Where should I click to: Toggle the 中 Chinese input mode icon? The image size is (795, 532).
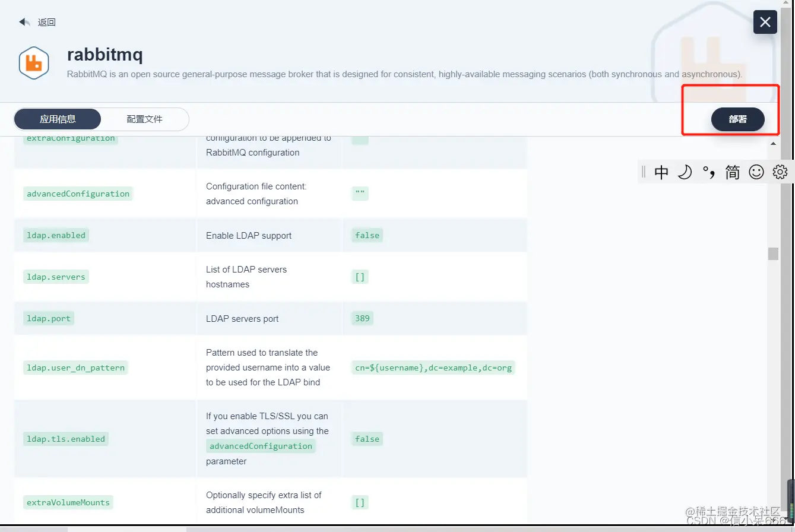661,172
